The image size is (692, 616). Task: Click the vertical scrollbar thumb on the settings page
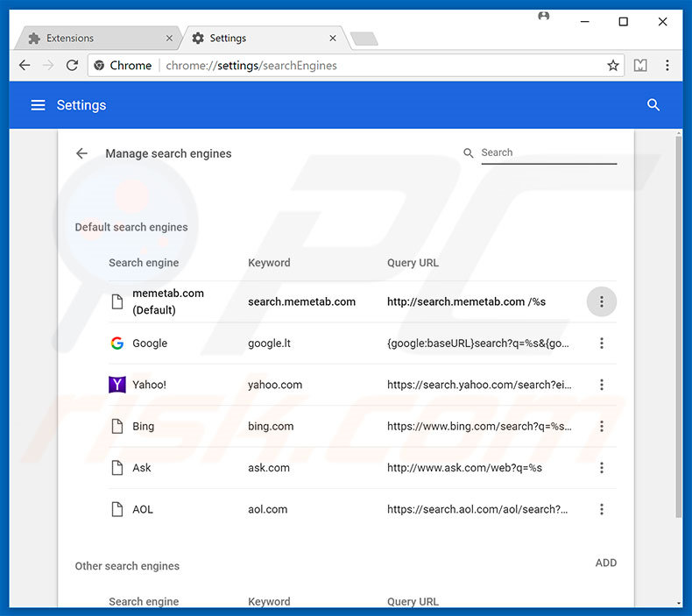[678, 327]
